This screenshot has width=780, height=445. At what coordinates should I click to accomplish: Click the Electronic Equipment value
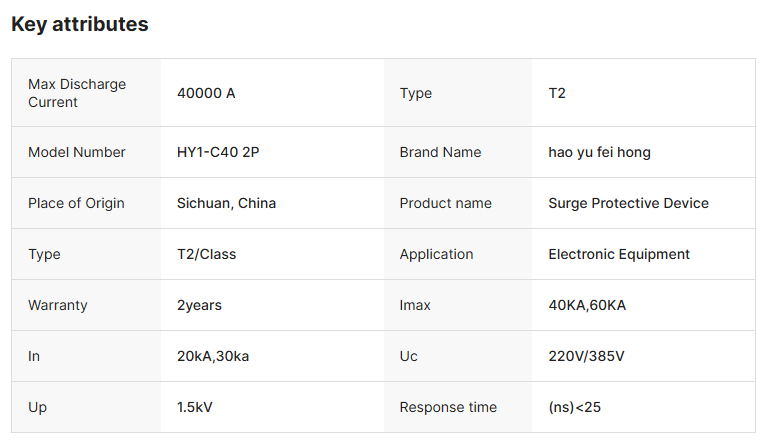[619, 254]
